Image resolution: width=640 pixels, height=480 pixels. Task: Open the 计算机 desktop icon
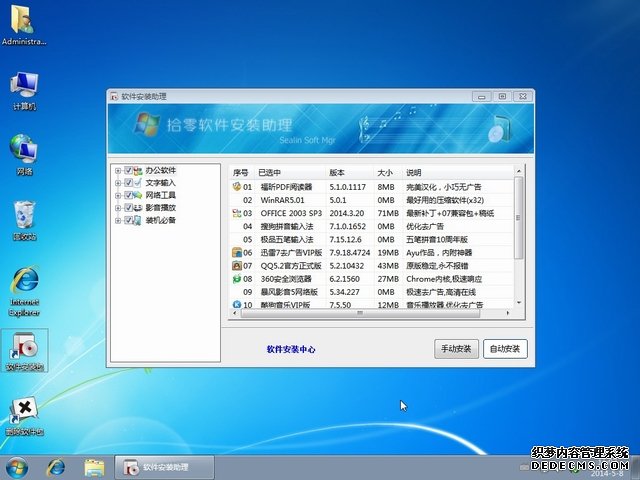[x=24, y=91]
